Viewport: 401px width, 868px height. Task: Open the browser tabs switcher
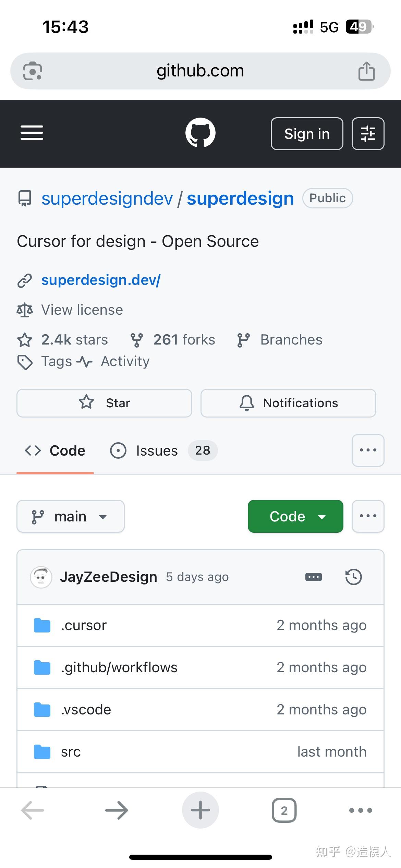pos(284,810)
